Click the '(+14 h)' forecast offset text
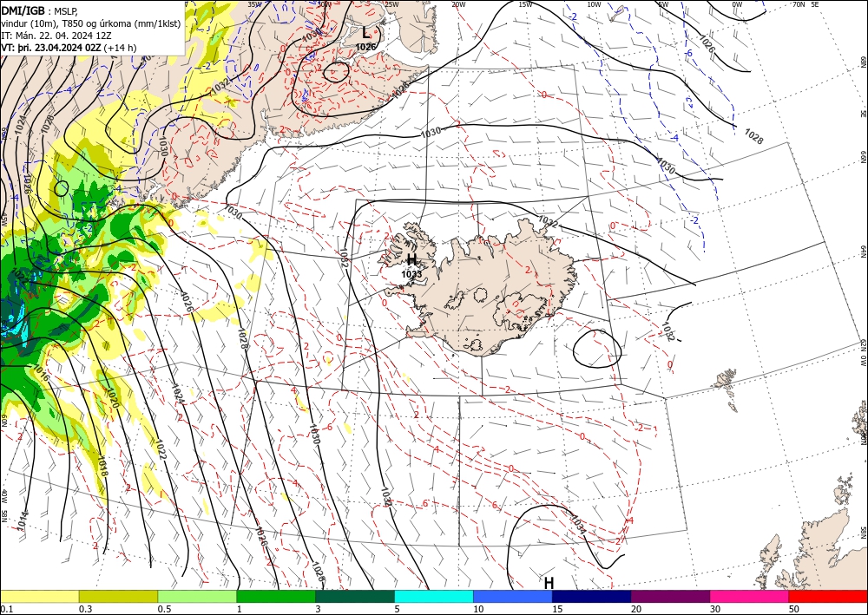This screenshot has width=868, height=615. coord(120,48)
